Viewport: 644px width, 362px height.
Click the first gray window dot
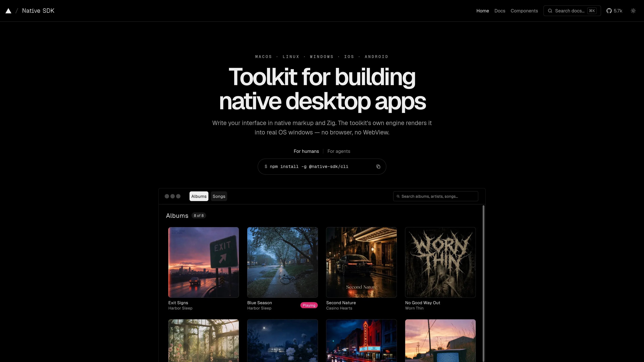(167, 196)
